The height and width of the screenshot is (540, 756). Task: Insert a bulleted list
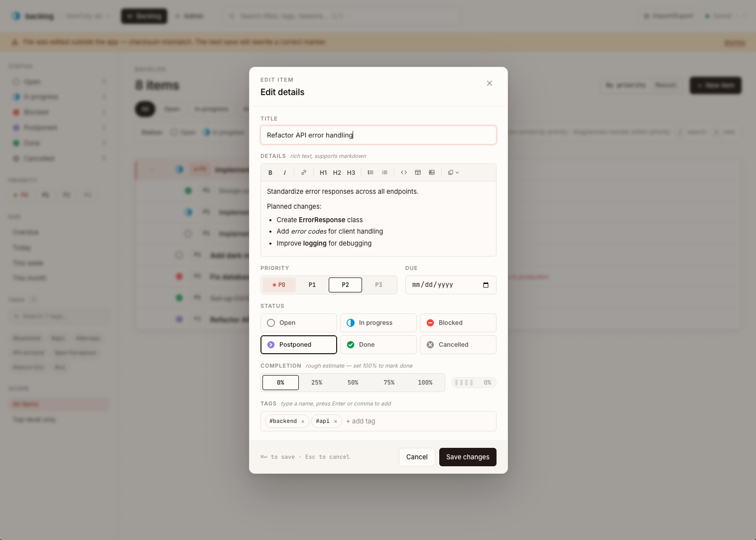(x=371, y=172)
